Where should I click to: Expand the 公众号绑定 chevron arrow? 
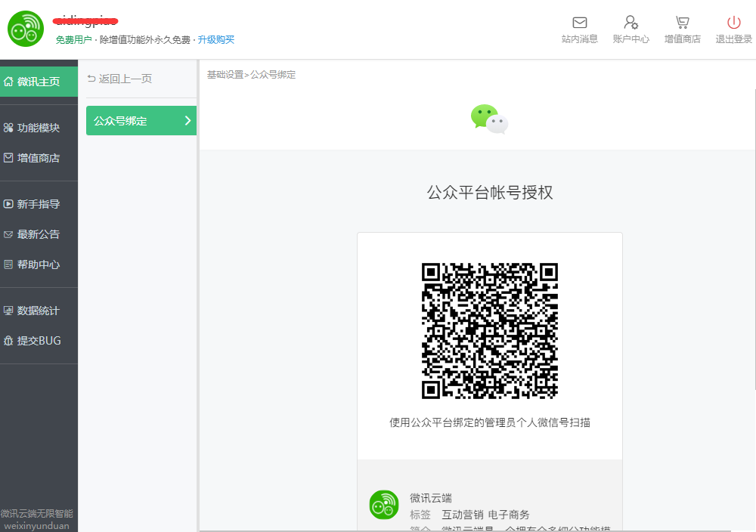[187, 121]
